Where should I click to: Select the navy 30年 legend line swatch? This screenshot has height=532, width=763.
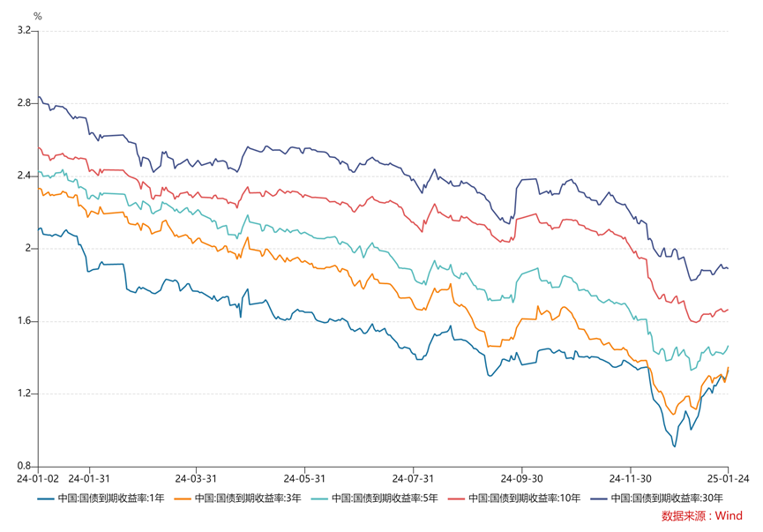[600, 498]
